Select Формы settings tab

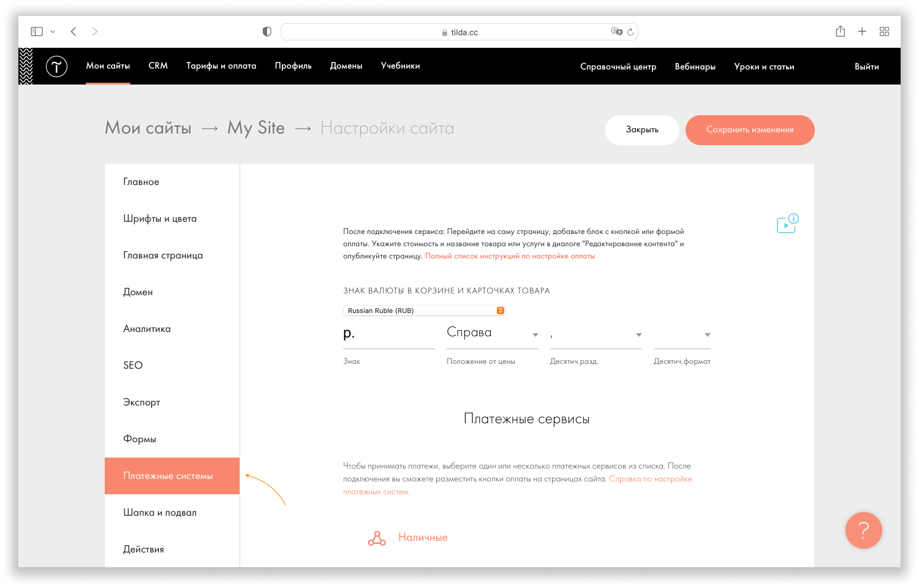(172, 439)
